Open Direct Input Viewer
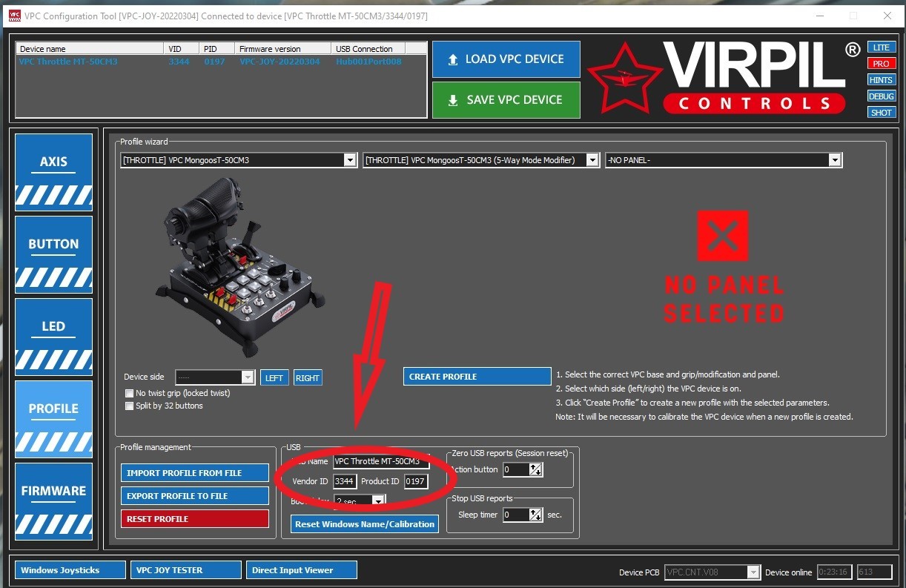 tap(302, 570)
